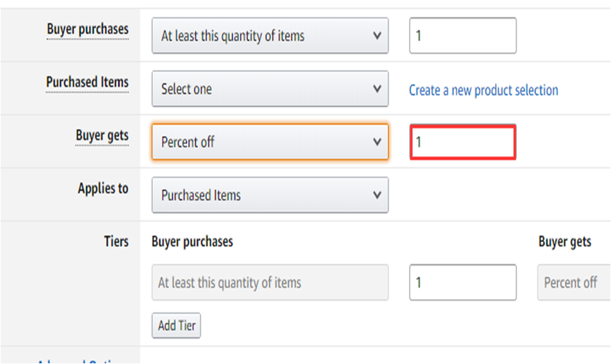
Task: Click the chevron arrow of "Select one" dropdown
Action: (377, 89)
